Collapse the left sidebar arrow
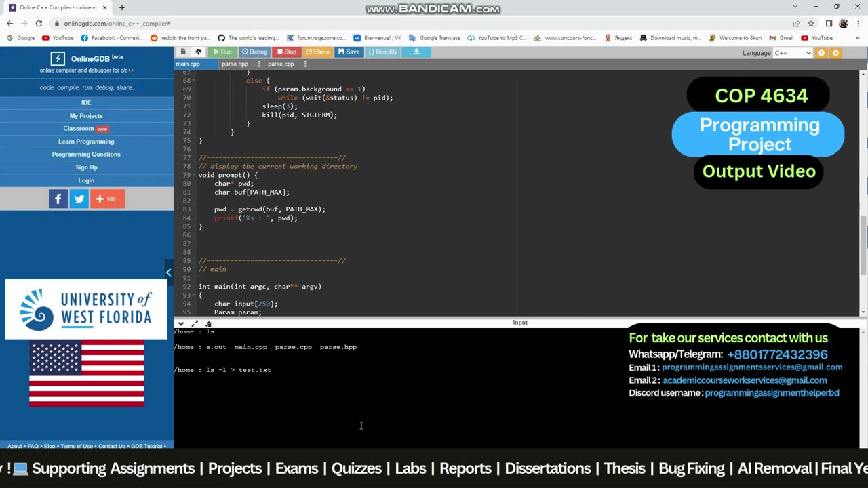This screenshot has height=488, width=868. tap(168, 272)
